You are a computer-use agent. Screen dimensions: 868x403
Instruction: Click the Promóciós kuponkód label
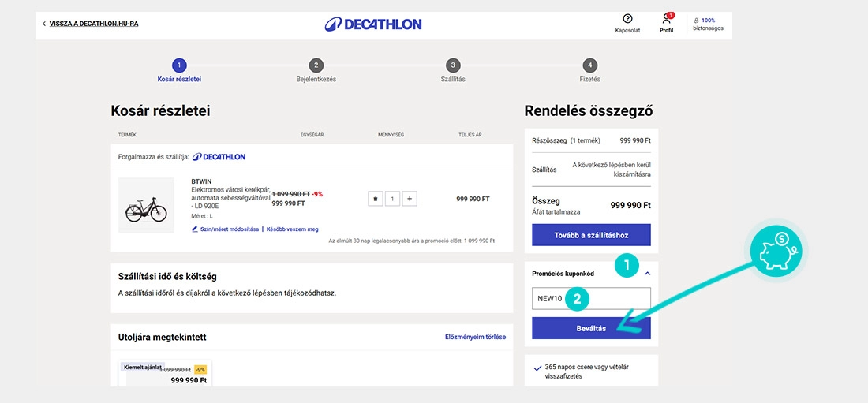pyautogui.click(x=563, y=274)
